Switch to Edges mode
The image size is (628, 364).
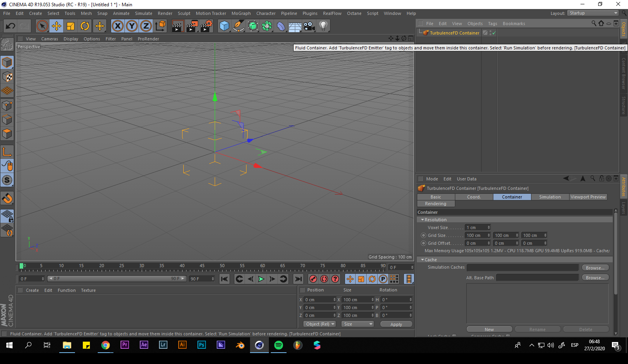(7, 120)
